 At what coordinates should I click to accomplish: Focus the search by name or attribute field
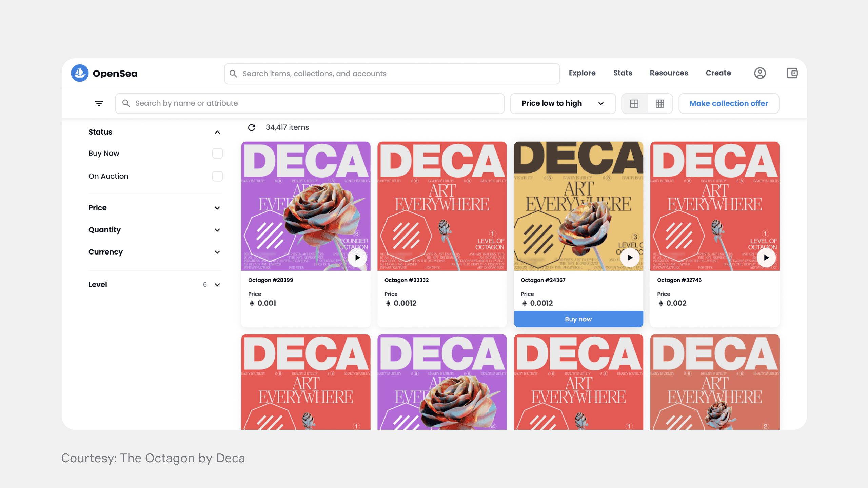[310, 104]
